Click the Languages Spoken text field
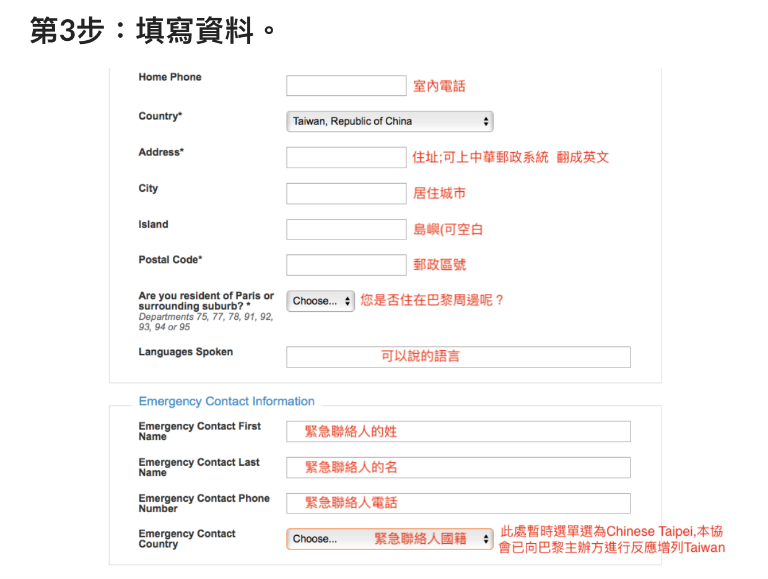Image resolution: width=768 pixels, height=579 pixels. [458, 357]
